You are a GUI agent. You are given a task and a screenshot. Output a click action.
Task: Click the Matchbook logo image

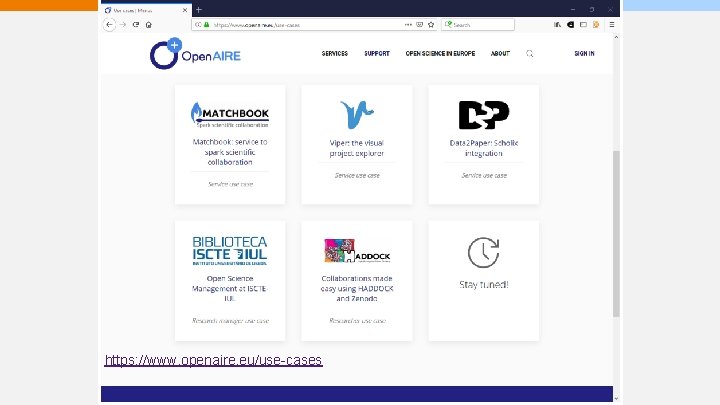230,114
